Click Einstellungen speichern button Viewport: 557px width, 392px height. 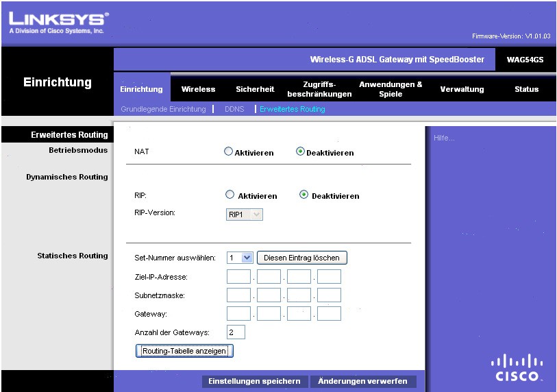tap(254, 381)
